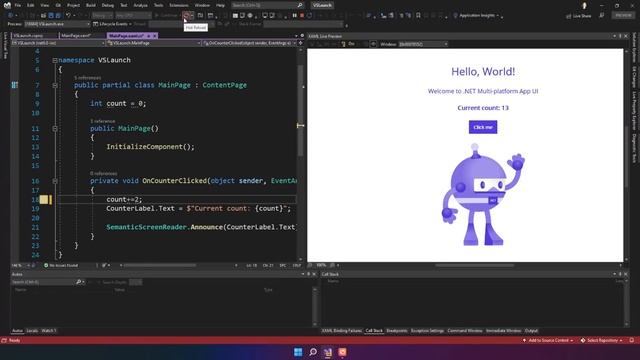This screenshot has width=640, height=360.
Task: Click the red Stop Debugging icon
Action: (302, 16)
